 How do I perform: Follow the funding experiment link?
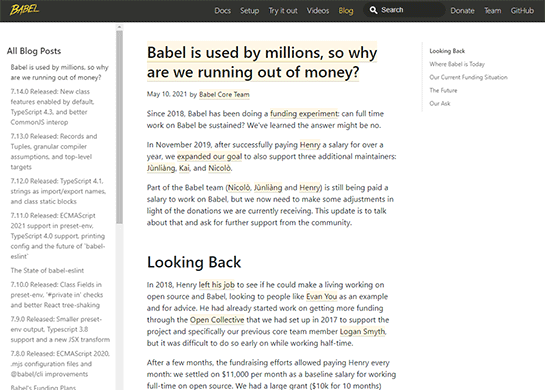(303, 114)
